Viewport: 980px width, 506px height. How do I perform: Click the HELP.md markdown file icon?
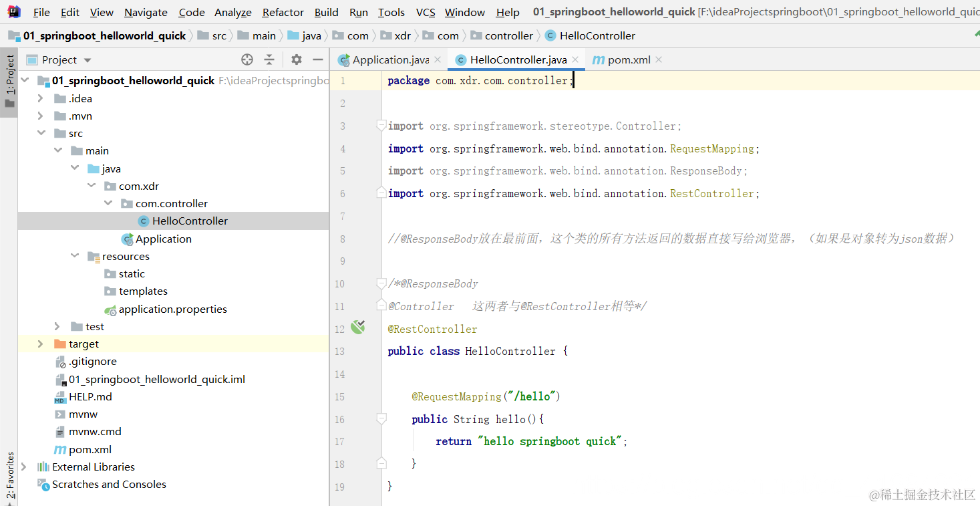tap(60, 397)
